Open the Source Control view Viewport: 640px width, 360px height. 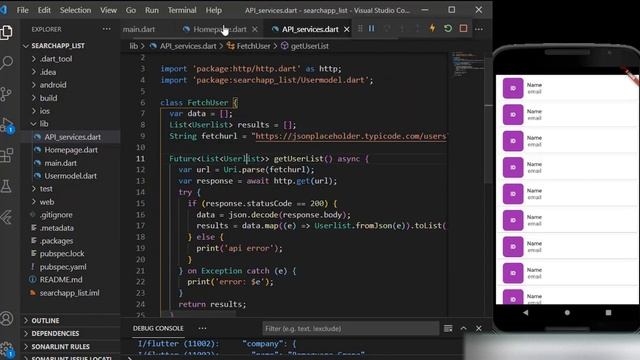(7, 93)
